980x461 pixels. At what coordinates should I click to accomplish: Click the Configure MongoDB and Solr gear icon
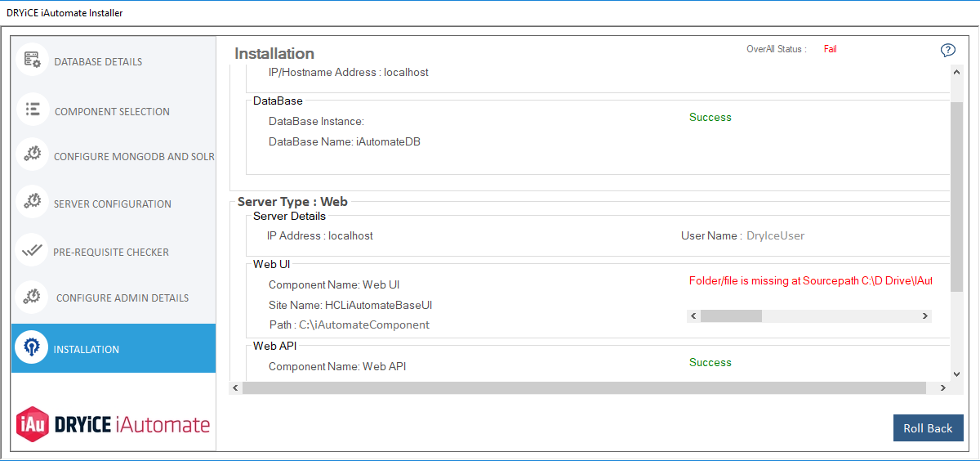[33, 154]
